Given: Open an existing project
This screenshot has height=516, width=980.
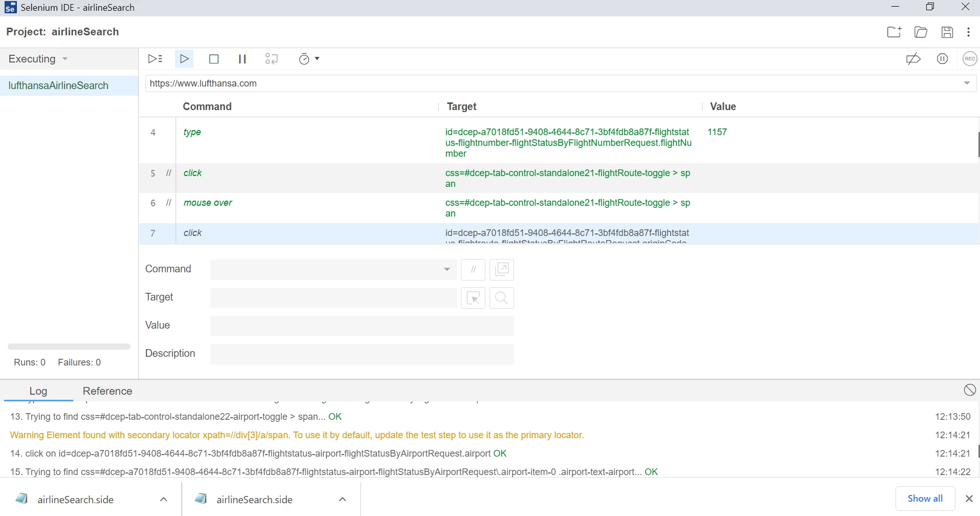Looking at the screenshot, I should (x=921, y=32).
